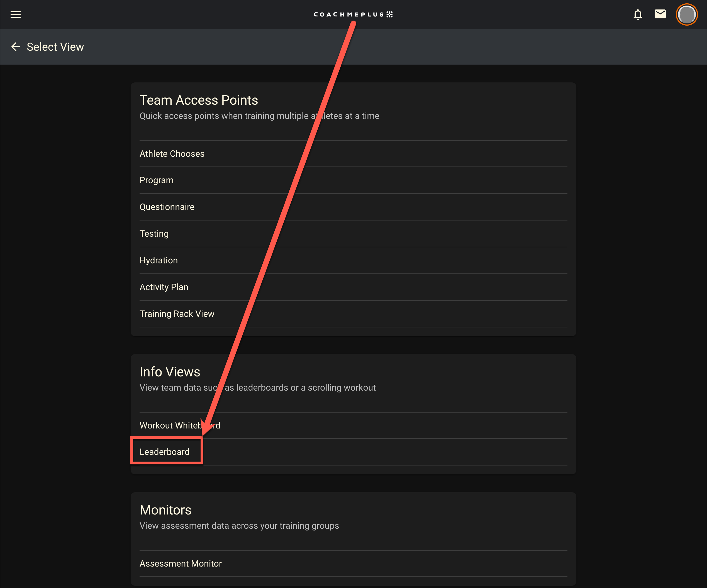
Task: Open the Program view
Action: (x=353, y=180)
